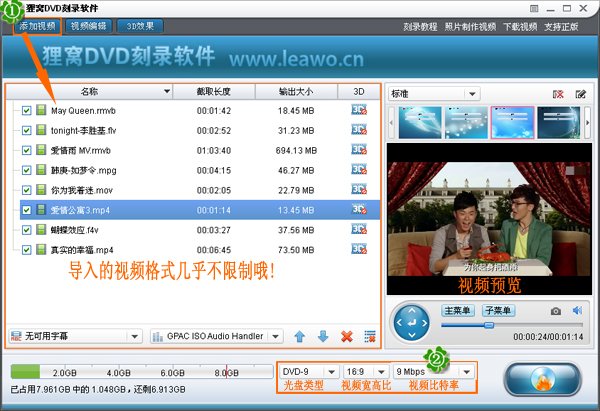Image resolution: width=600 pixels, height=411 pixels.
Task: Click the 3D icon for 你为我着迷.mov
Action: 359,189
